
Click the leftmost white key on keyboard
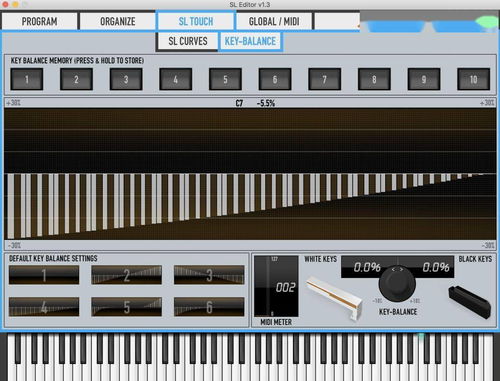pos(11,358)
